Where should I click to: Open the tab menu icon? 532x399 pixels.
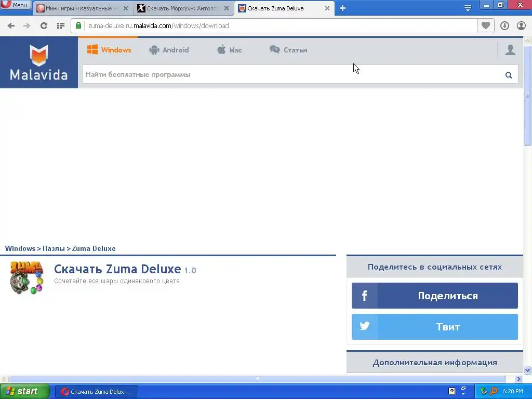point(468,8)
